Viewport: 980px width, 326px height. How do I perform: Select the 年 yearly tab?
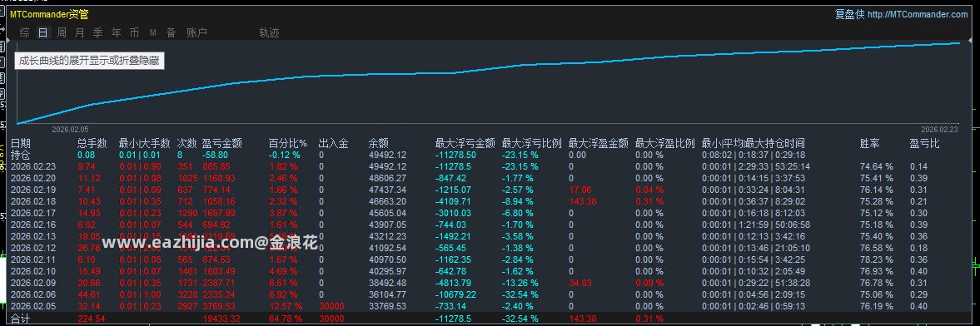117,32
